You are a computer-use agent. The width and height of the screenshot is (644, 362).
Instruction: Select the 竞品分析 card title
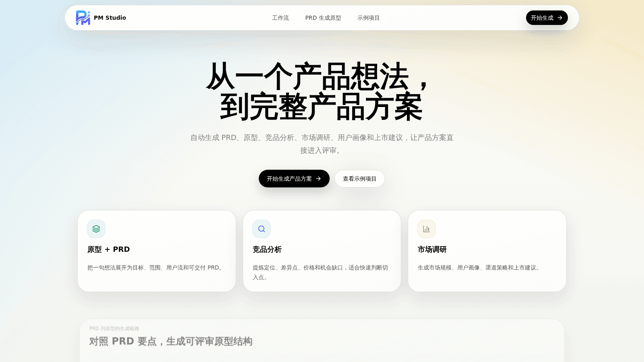pyautogui.click(x=267, y=249)
